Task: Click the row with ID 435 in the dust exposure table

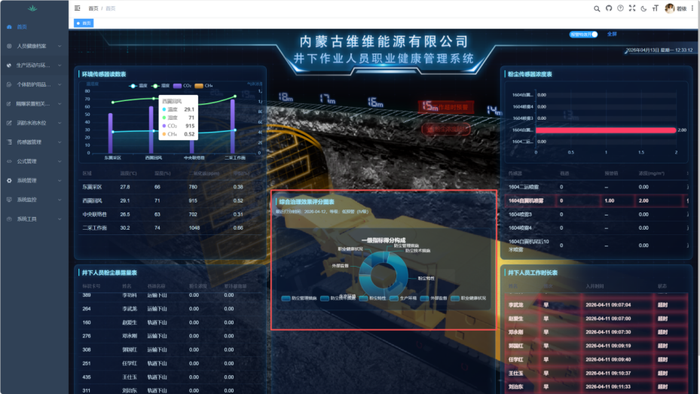Action: [170, 377]
